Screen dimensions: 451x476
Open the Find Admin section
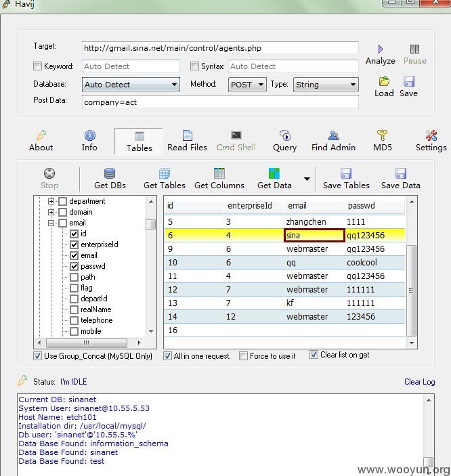[333, 141]
